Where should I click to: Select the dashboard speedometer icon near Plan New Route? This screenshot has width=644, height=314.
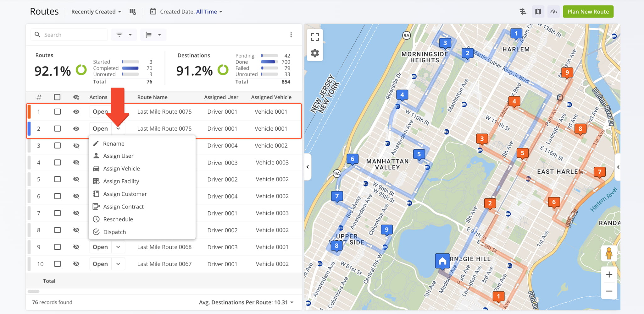click(x=553, y=11)
